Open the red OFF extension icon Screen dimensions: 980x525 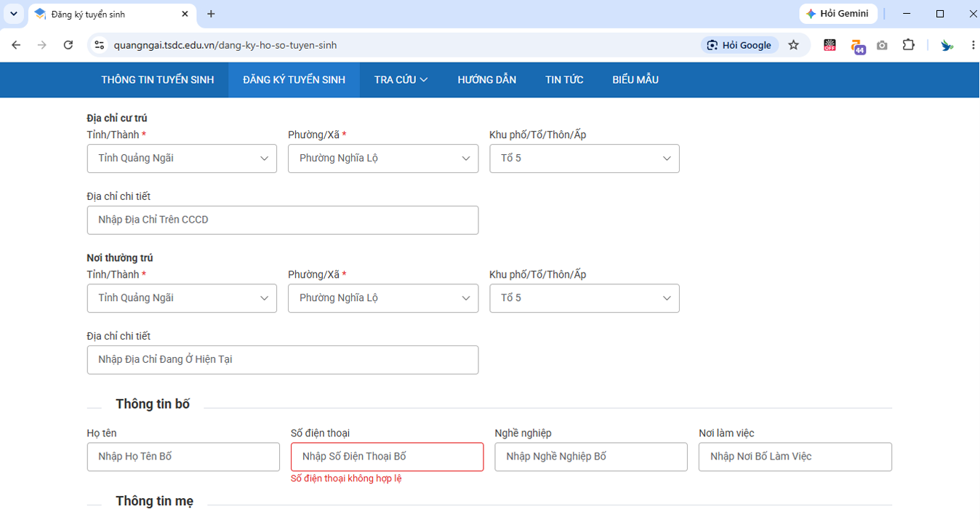pyautogui.click(x=830, y=45)
